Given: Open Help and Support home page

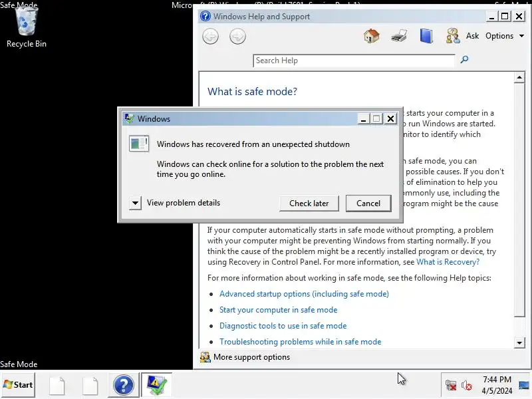Looking at the screenshot, I should 372,36.
